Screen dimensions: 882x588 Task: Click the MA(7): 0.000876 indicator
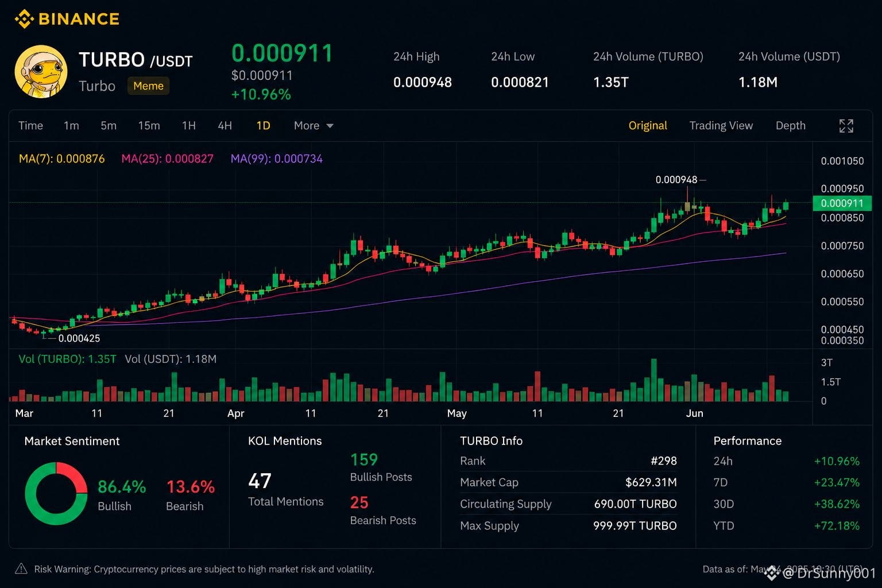62,158
